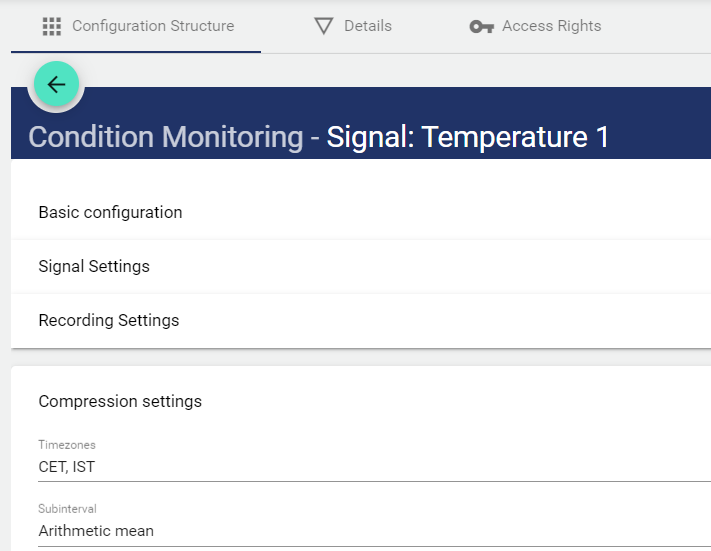The height and width of the screenshot is (551, 711).
Task: Click the Condition Monitoring breadcrumb text
Action: coord(165,137)
